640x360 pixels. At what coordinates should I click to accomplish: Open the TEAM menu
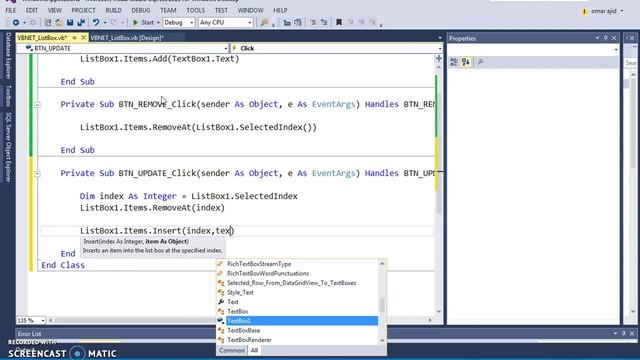pyautogui.click(x=168, y=10)
